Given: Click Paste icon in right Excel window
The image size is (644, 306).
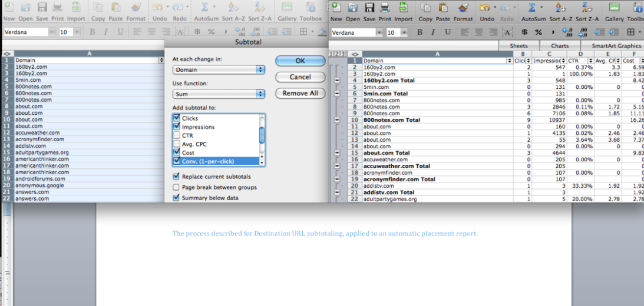Looking at the screenshot, I should click(442, 8).
